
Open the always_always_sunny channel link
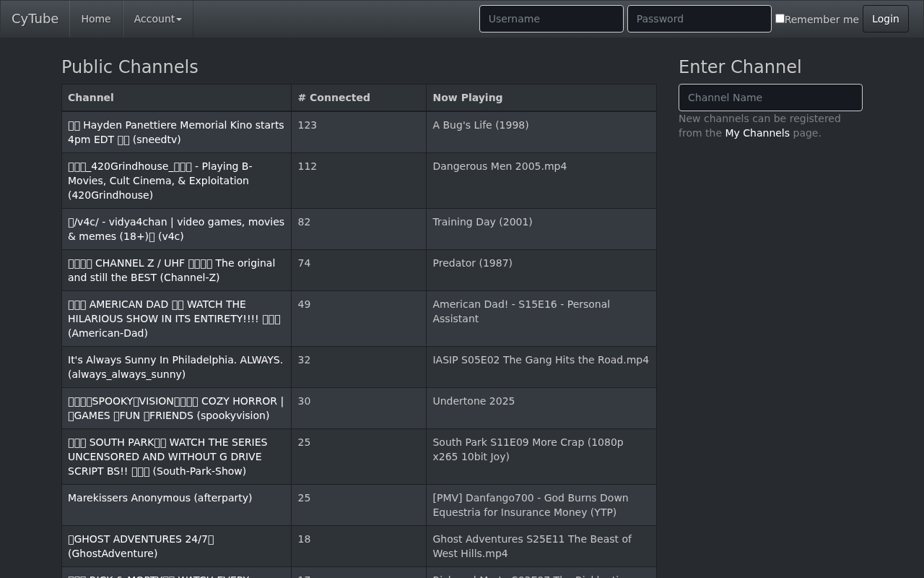[x=175, y=367]
